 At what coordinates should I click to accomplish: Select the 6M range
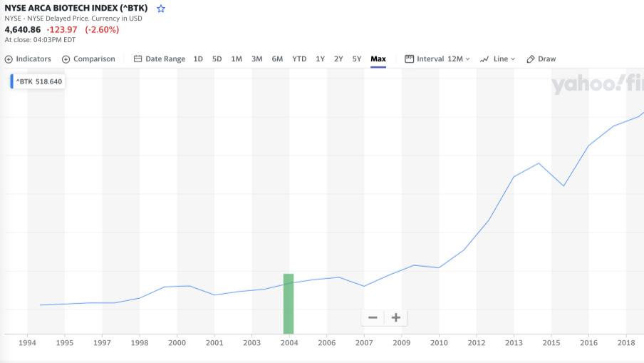(277, 58)
